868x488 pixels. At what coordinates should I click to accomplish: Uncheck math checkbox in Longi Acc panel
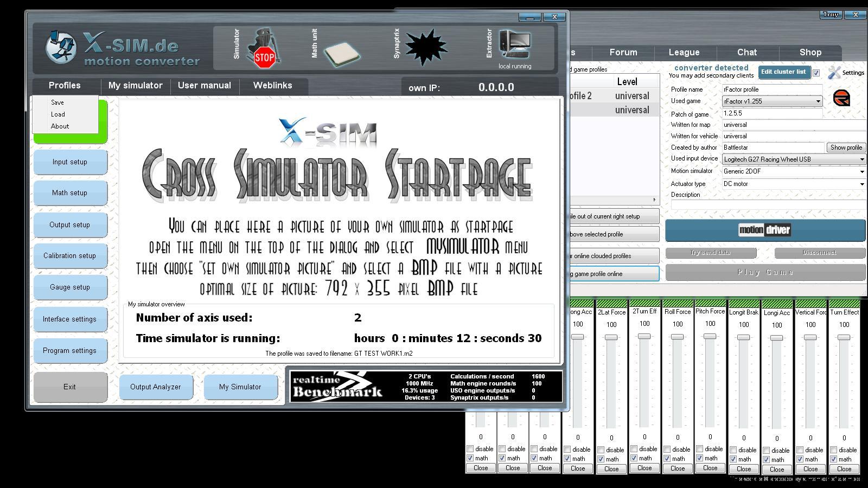(x=766, y=460)
